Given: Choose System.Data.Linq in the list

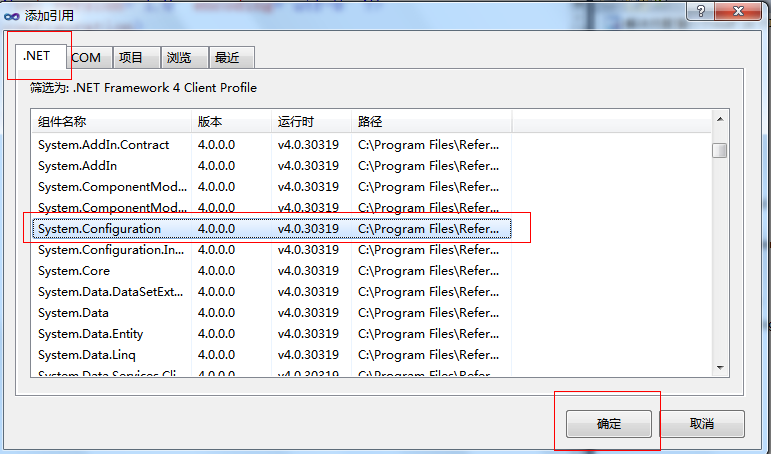Looking at the screenshot, I should pos(272,355).
